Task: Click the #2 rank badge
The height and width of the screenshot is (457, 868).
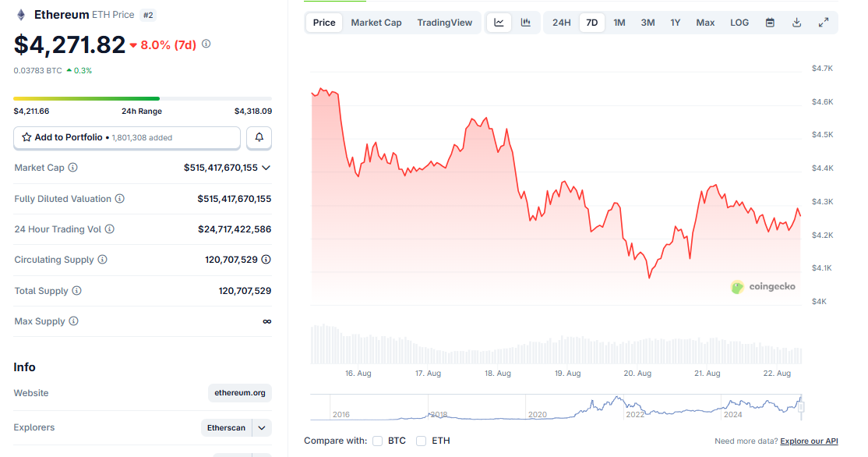Action: click(148, 15)
